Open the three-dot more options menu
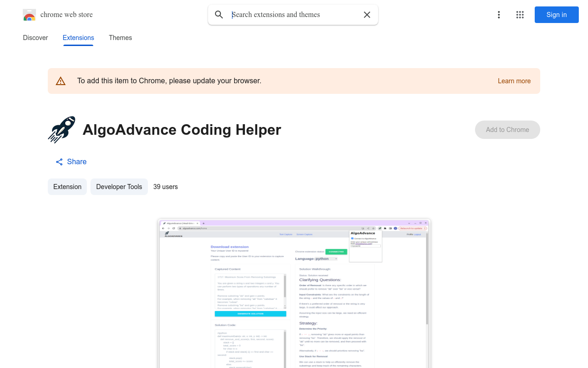 [499, 15]
